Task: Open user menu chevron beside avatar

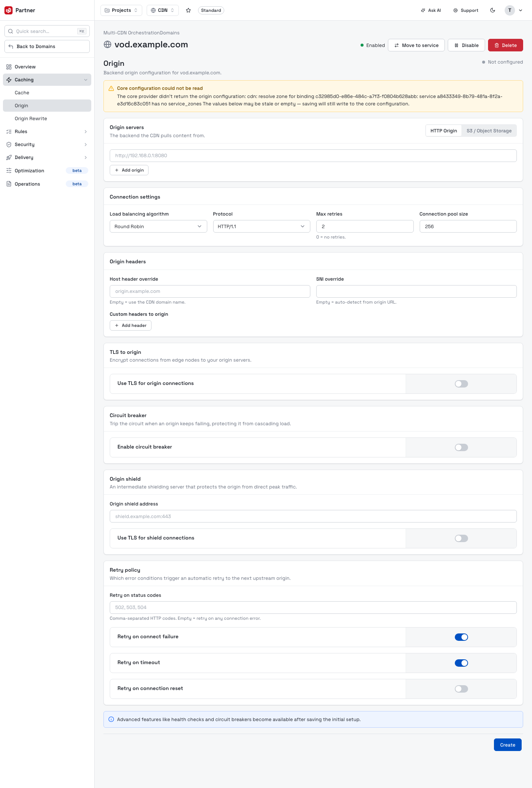Action: [x=521, y=10]
